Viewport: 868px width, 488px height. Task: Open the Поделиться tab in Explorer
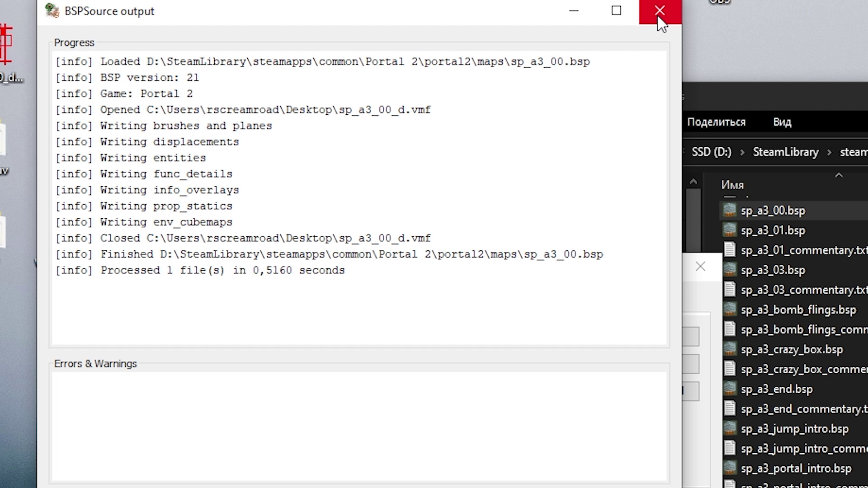point(716,122)
